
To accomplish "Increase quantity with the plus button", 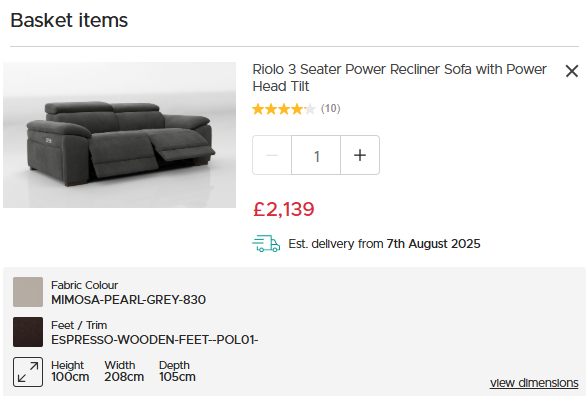I will (x=360, y=155).
